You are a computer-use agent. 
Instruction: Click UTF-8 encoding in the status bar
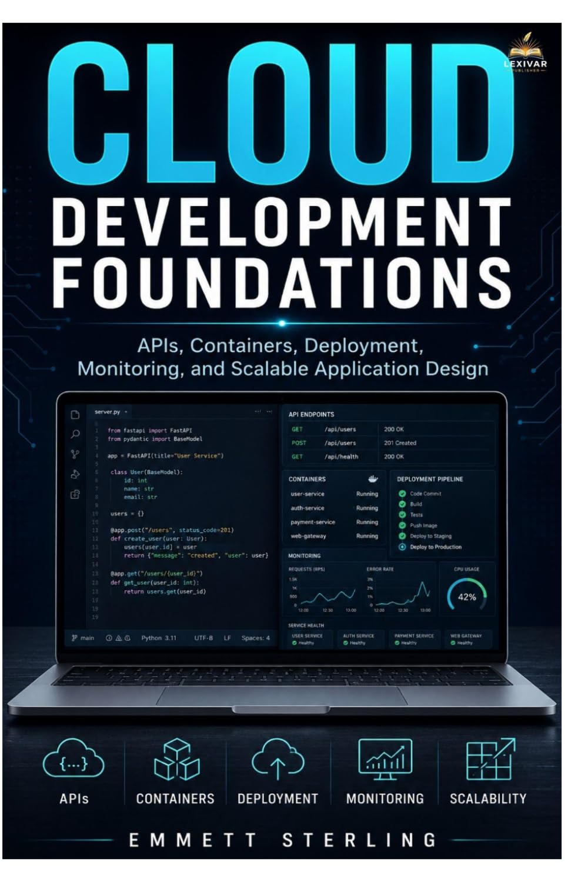(x=203, y=638)
